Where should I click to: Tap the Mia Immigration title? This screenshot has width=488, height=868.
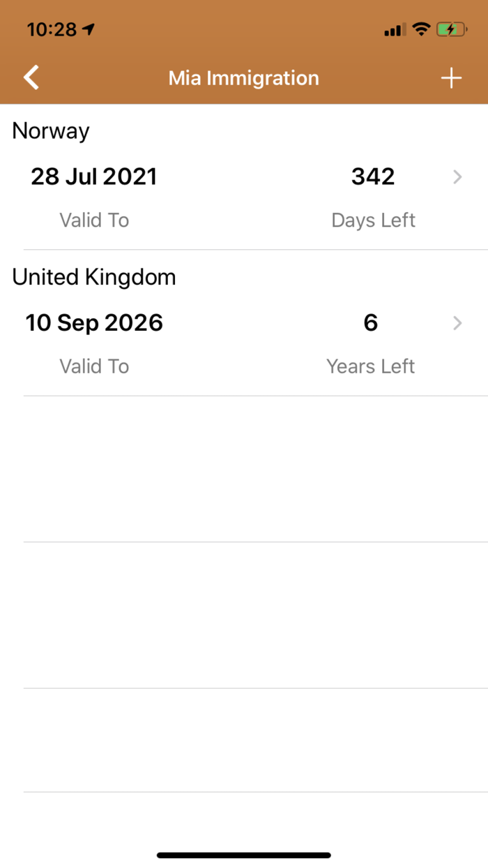coord(244,78)
